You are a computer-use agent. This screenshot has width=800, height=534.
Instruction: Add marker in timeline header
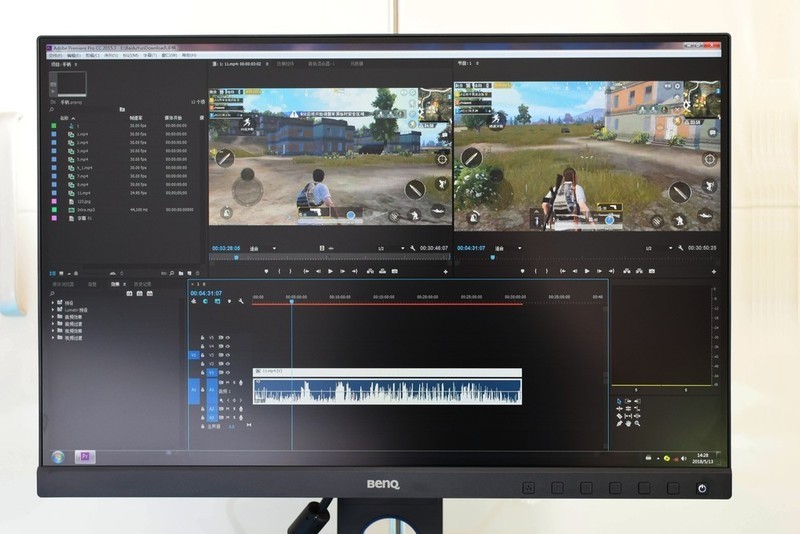(229, 301)
